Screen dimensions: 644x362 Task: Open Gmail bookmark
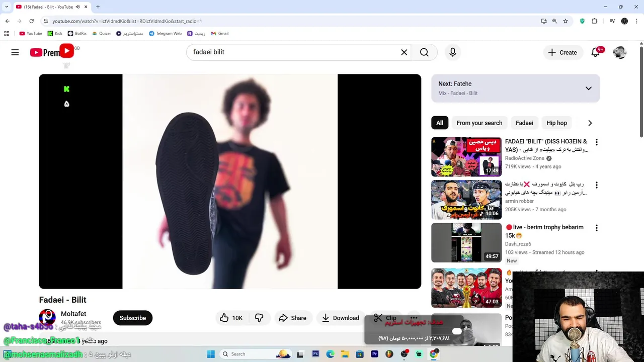[220, 34]
